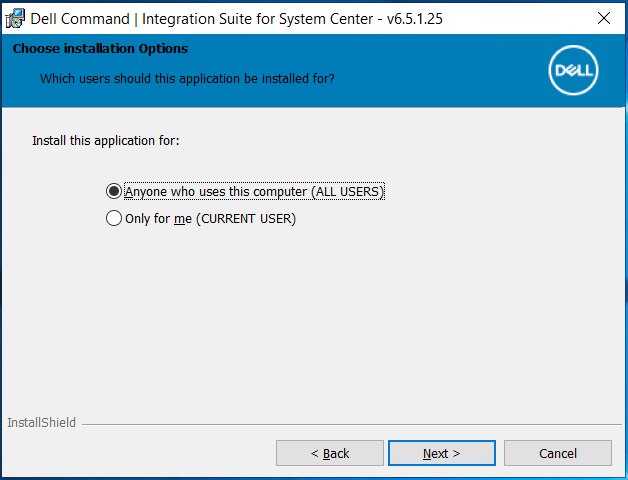Viewport: 628px width, 480px height.
Task: Proceed by pressing the Next button
Action: click(x=441, y=453)
